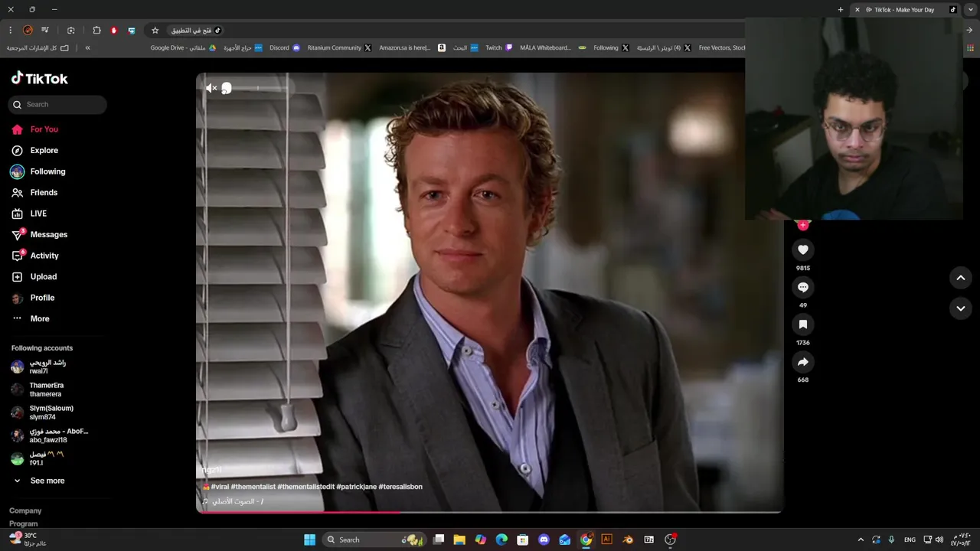Open a new browser tab
This screenshot has width=980, height=551.
click(x=840, y=10)
